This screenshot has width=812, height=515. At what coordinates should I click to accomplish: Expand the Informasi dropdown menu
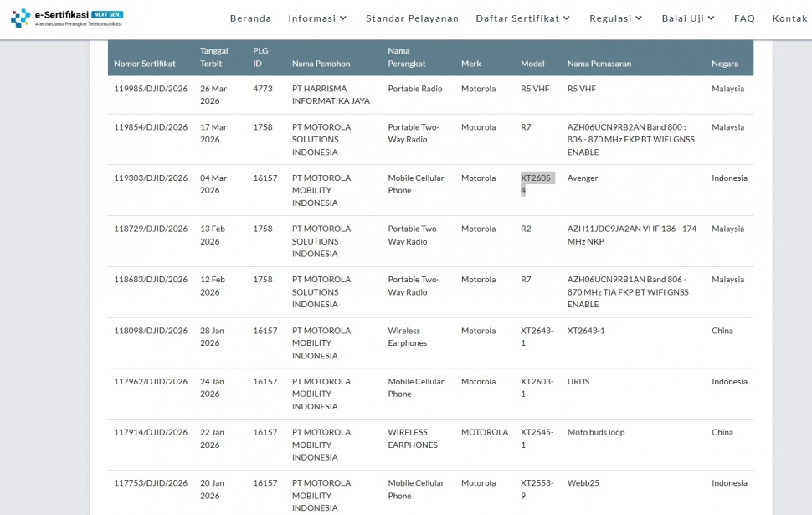tap(317, 18)
